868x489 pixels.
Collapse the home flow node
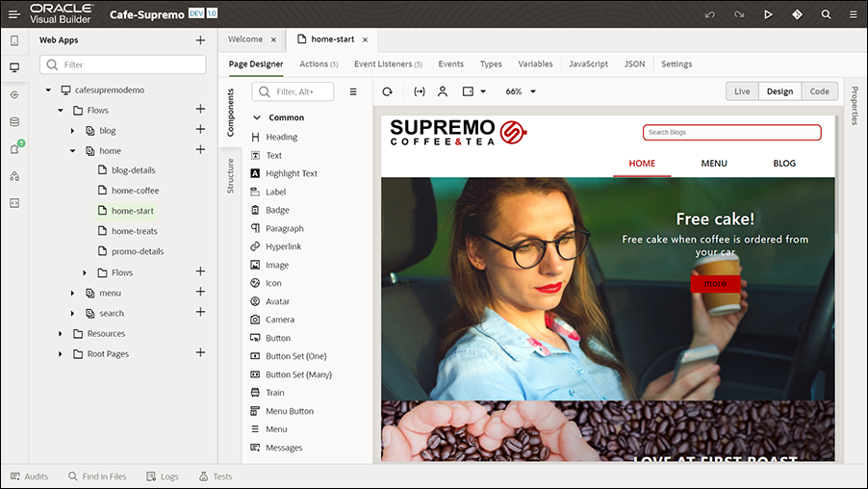click(x=72, y=150)
